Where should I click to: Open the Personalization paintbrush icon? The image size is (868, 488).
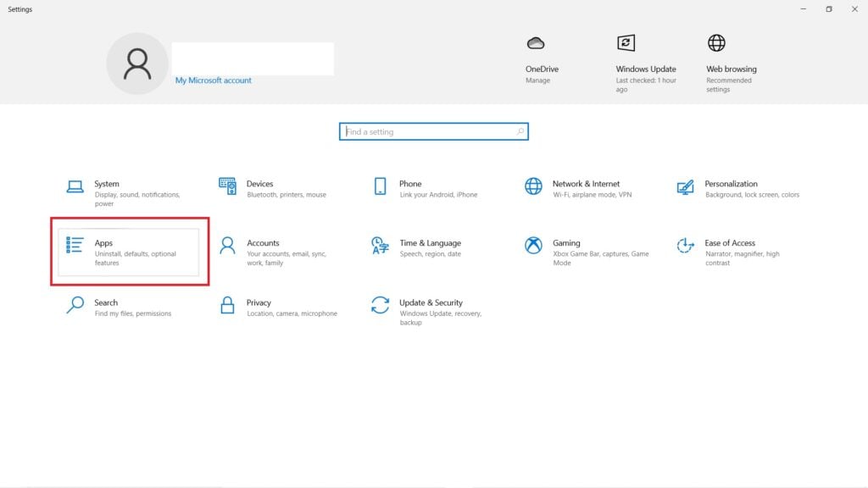coord(685,187)
